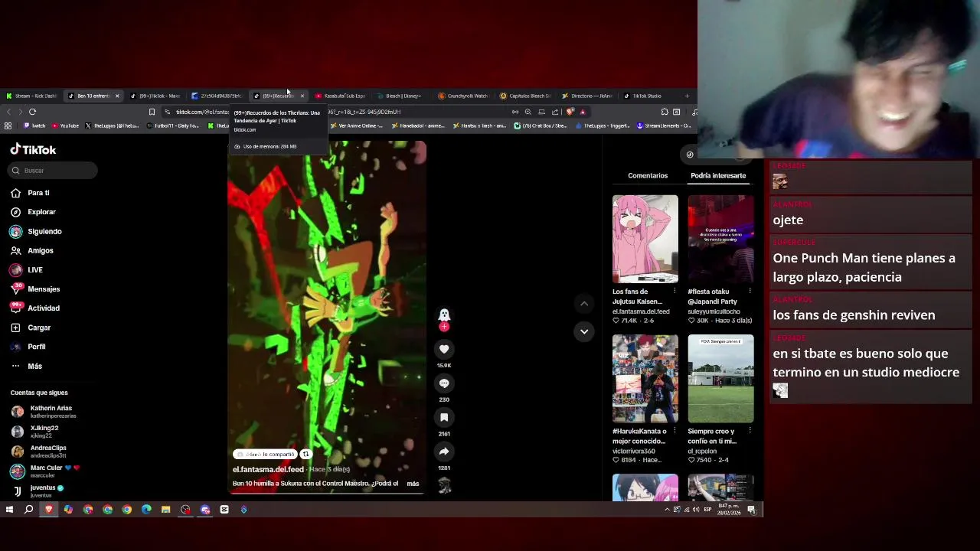Share video using the arrow icon
Viewport: 980px width, 551px height.
444,452
